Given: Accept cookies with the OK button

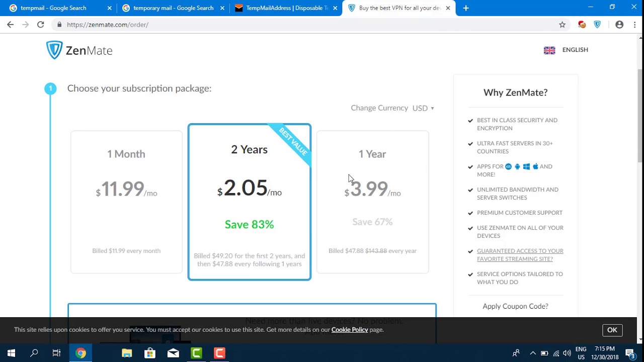Looking at the screenshot, I should coord(612,330).
